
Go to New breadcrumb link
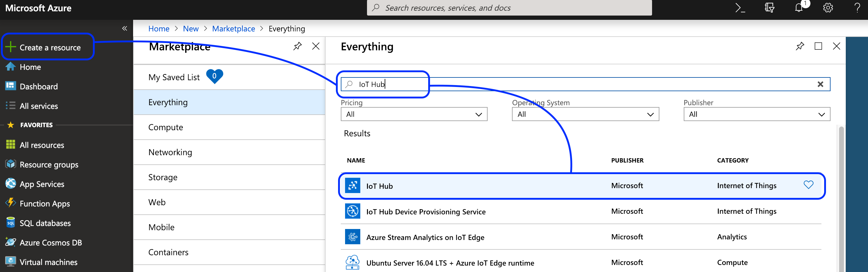(x=191, y=29)
